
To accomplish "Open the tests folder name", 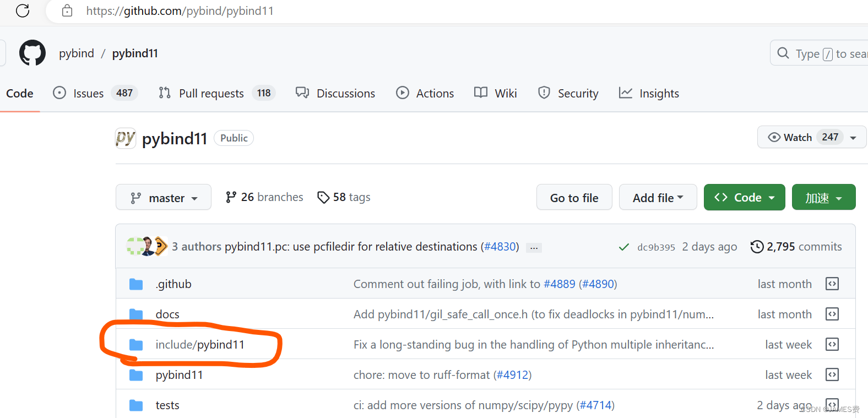I will (x=167, y=405).
